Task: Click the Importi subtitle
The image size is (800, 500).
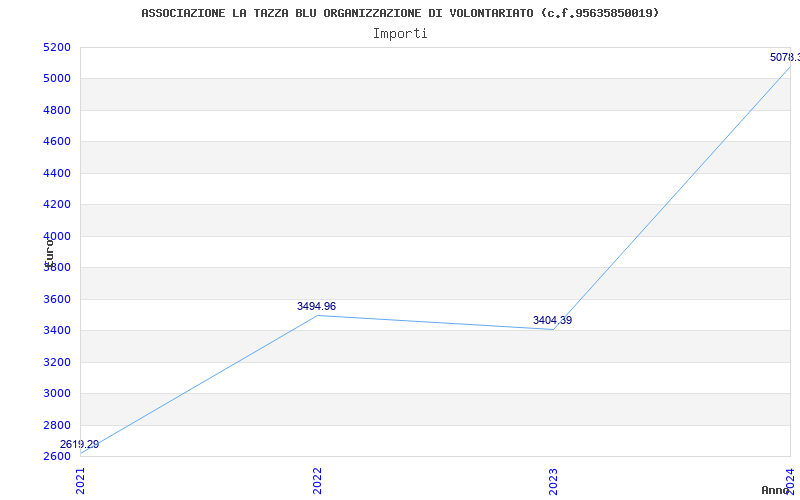Action: [x=400, y=34]
